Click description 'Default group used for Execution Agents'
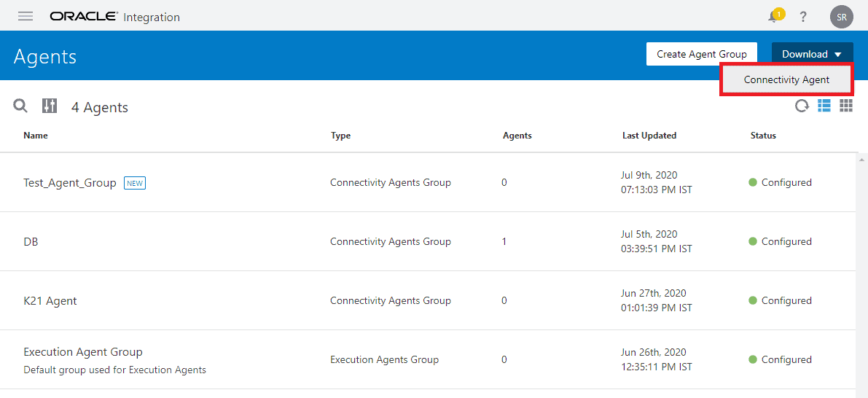Viewport: 868px width, 398px height. click(114, 370)
